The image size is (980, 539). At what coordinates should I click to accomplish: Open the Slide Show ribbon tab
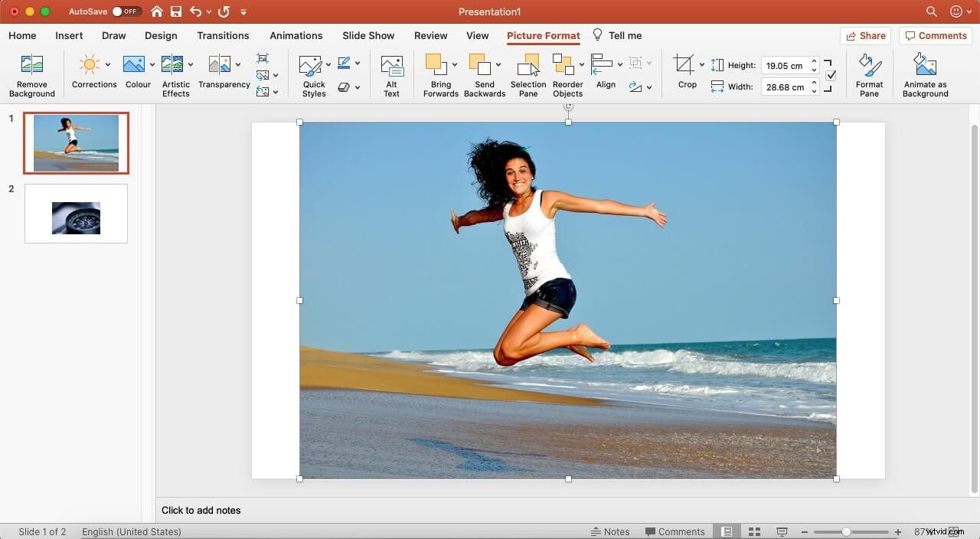(x=368, y=35)
